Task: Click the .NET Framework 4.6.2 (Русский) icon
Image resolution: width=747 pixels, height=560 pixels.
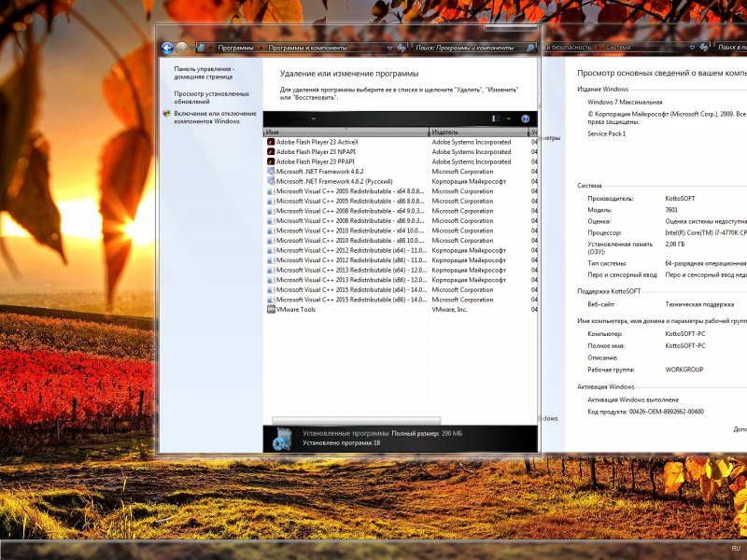Action: pyautogui.click(x=271, y=181)
